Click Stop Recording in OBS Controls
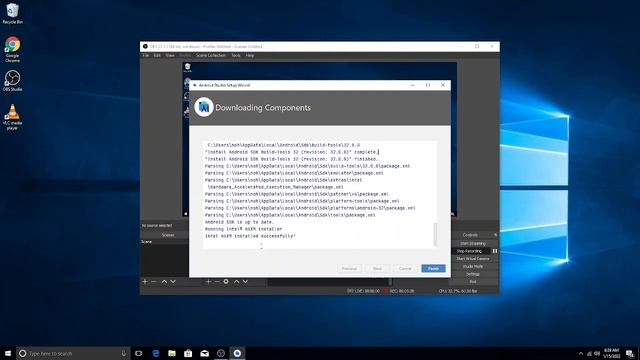 click(469, 251)
